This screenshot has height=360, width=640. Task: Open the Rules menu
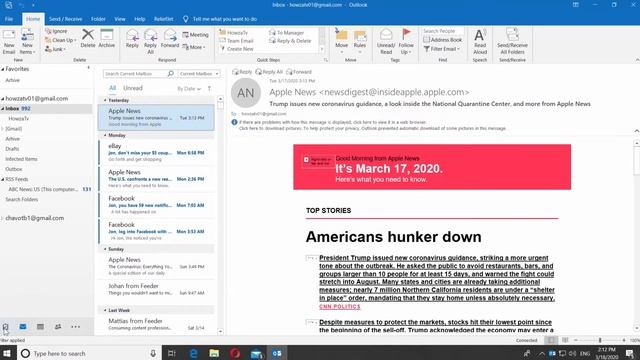pos(360,42)
